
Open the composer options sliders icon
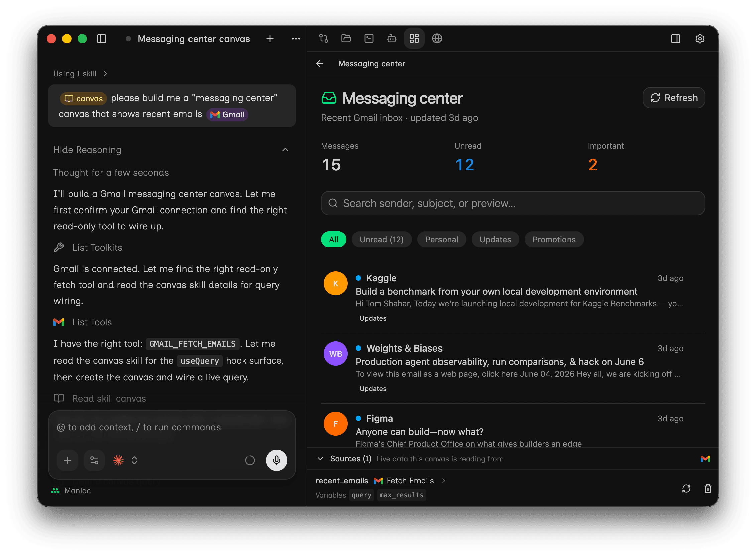point(94,460)
